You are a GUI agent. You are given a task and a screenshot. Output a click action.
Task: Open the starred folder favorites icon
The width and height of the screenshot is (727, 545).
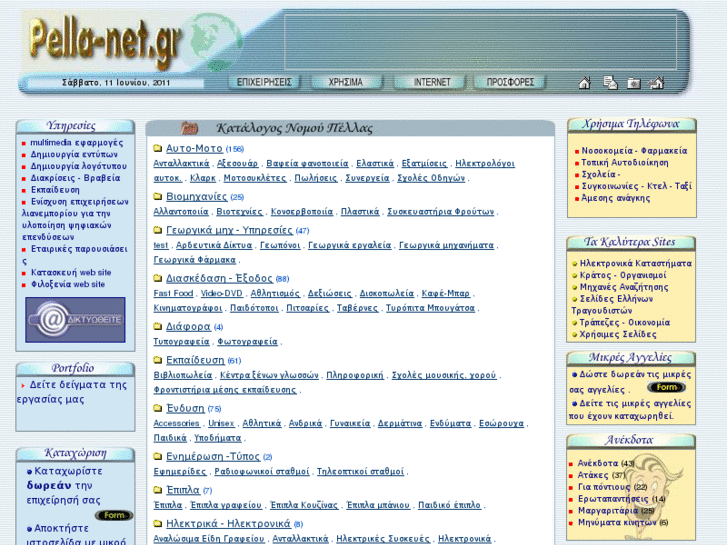click(x=633, y=83)
